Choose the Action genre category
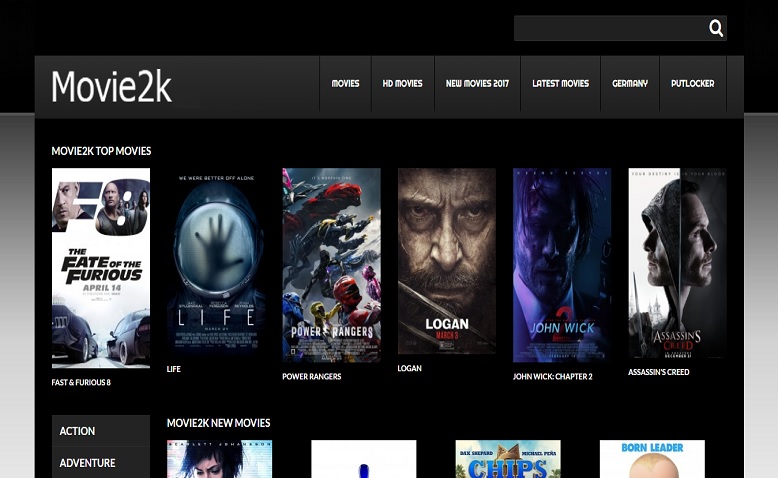778x478 pixels. pos(77,431)
